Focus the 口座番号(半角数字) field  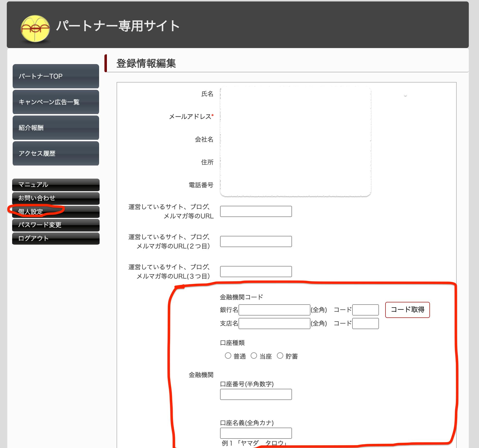(x=256, y=394)
